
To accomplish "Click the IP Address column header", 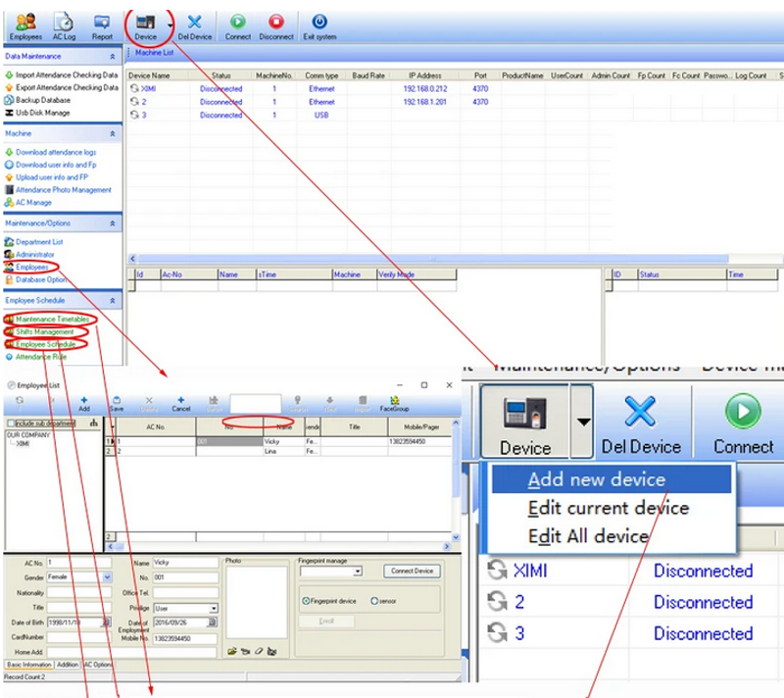I will click(425, 75).
